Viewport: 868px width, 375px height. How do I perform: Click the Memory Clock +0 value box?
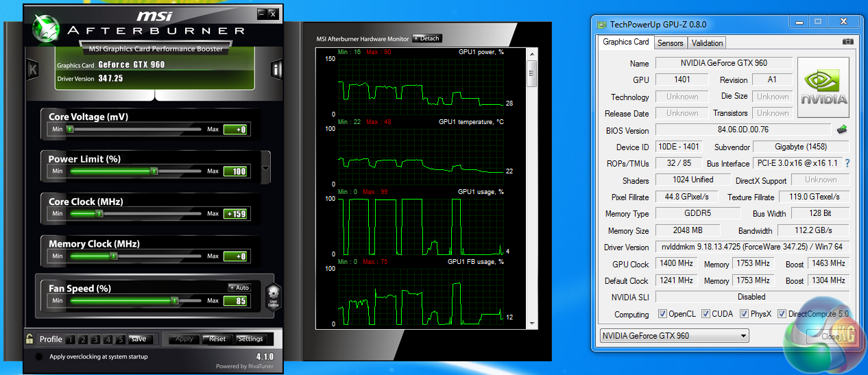tap(235, 256)
